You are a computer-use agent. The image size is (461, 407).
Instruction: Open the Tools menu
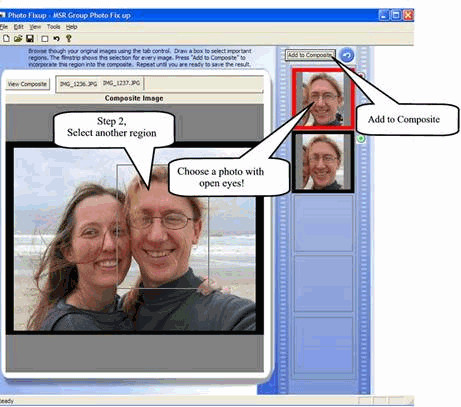click(53, 27)
